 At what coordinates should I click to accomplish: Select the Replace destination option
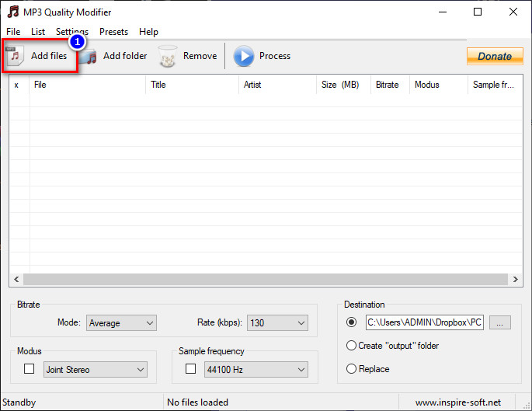(x=351, y=369)
